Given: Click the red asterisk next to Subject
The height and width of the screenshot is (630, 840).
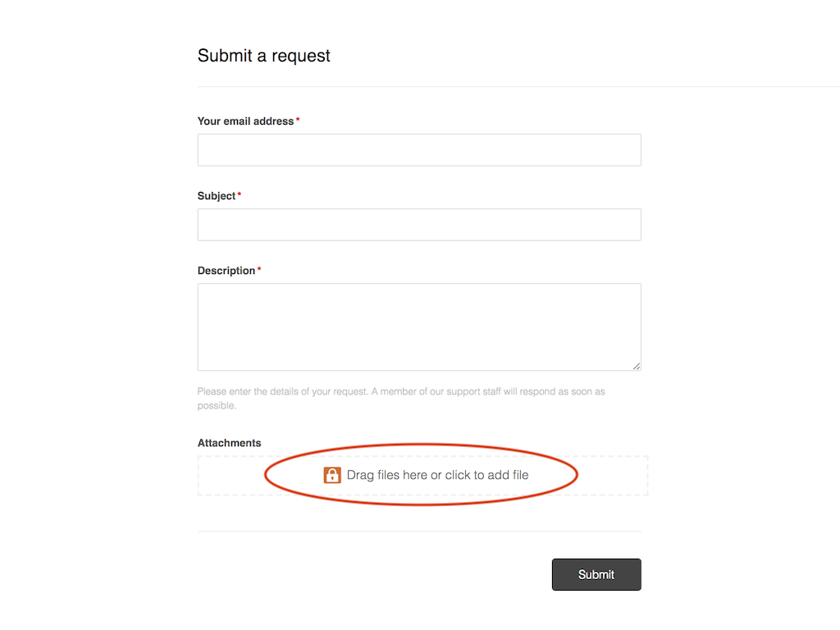Looking at the screenshot, I should pyautogui.click(x=240, y=196).
